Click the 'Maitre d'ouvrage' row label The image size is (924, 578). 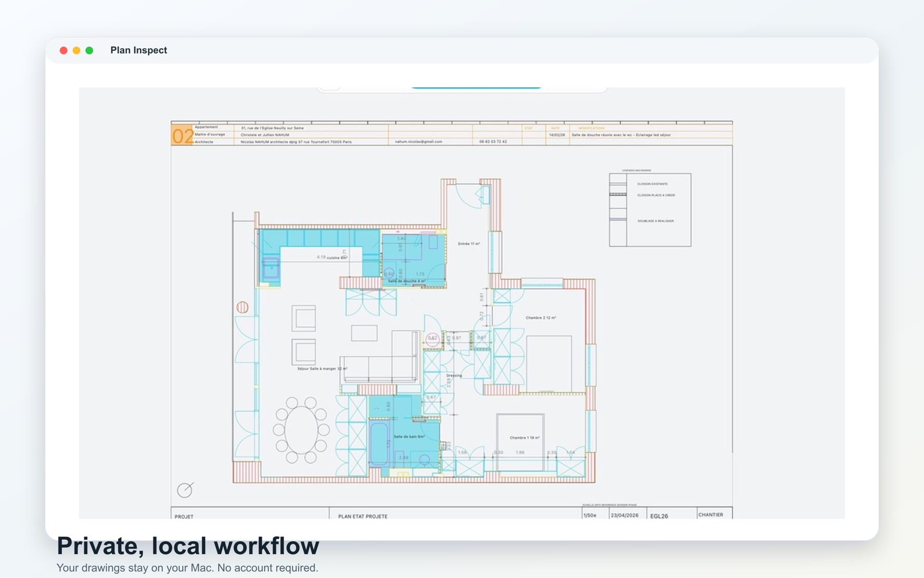210,135
